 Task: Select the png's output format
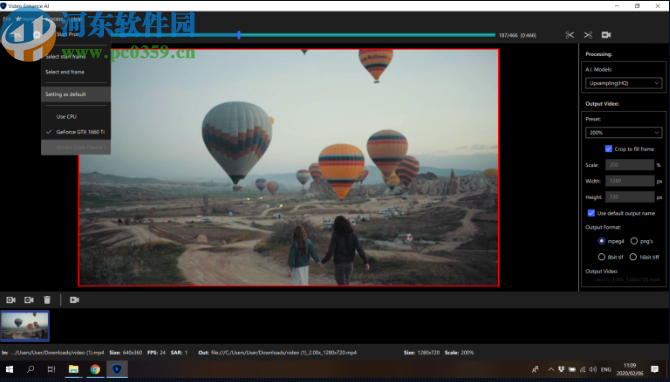coord(634,241)
